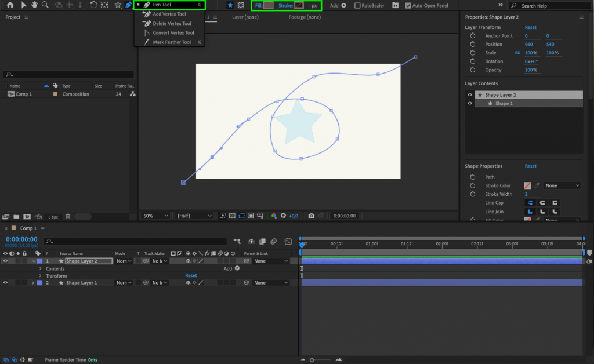Hide Shape Layer 1 with its eye toggle

point(4,282)
